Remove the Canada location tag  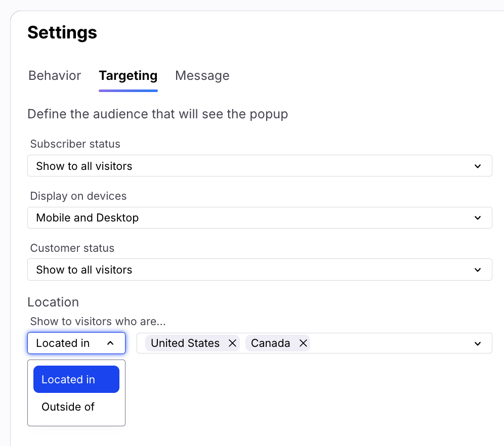coord(303,343)
